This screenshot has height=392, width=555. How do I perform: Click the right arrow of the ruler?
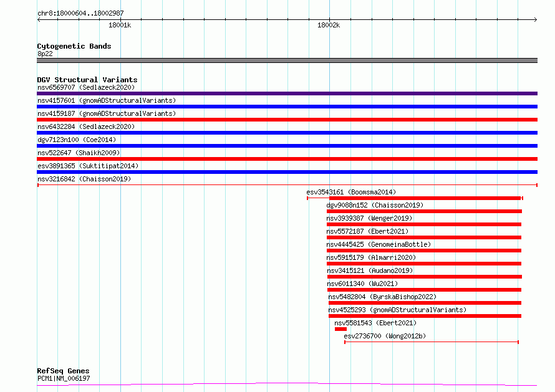(x=536, y=20)
